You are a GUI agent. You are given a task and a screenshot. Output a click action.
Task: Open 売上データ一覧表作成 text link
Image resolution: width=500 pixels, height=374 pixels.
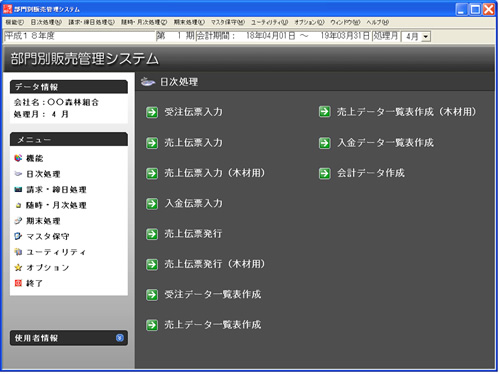tap(213, 325)
